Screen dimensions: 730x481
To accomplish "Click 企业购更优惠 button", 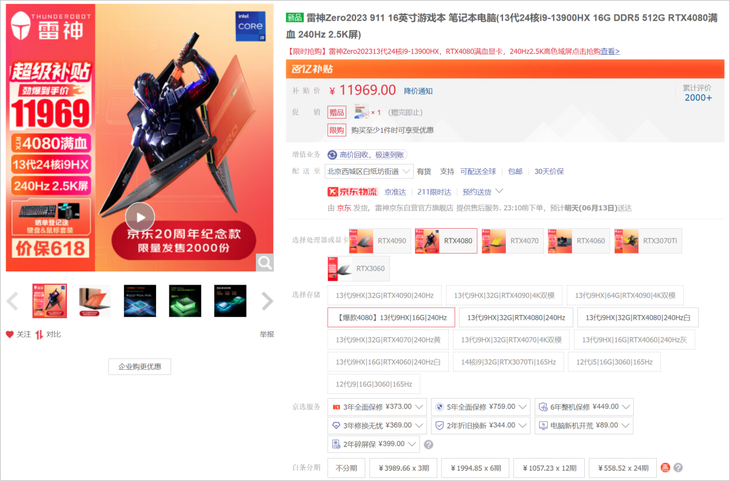I will click(140, 366).
